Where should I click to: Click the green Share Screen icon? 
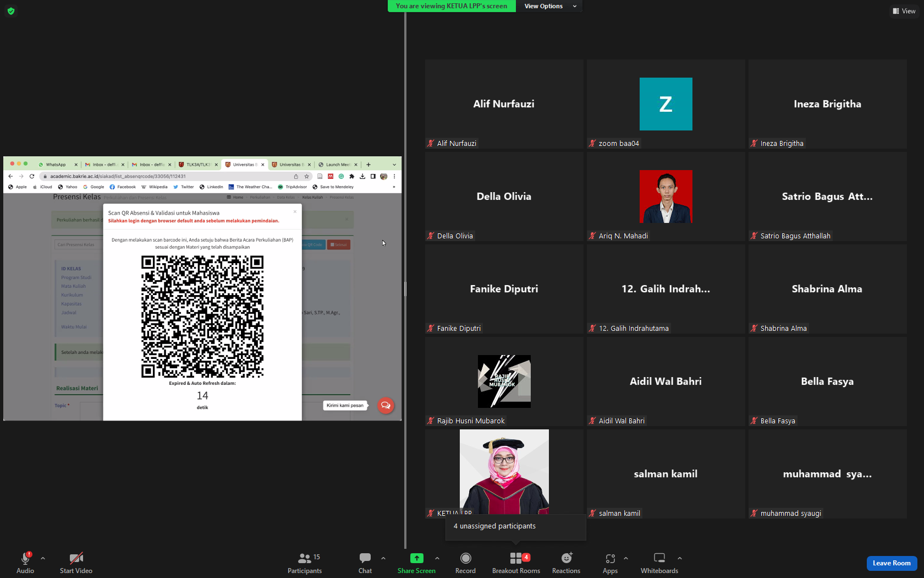tap(417, 558)
